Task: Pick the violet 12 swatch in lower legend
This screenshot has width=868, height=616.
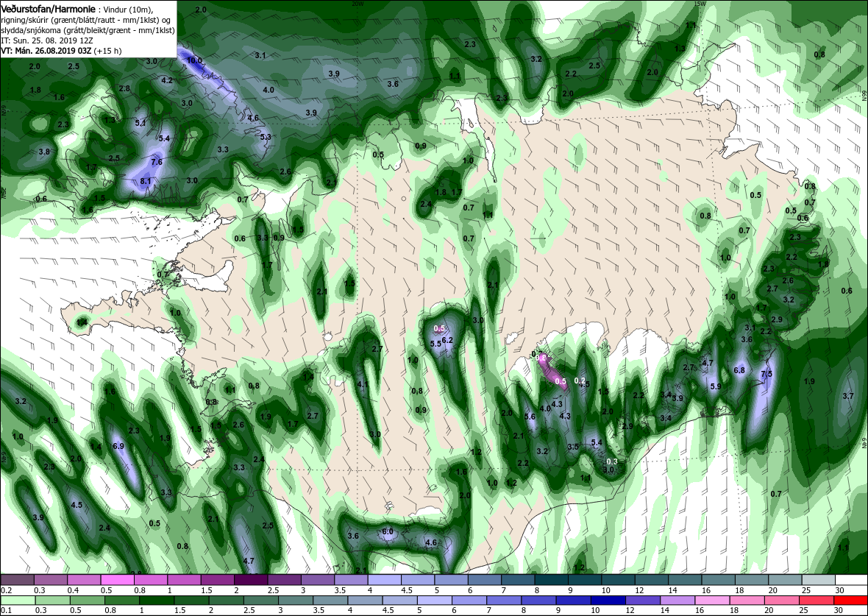Action: click(642, 601)
